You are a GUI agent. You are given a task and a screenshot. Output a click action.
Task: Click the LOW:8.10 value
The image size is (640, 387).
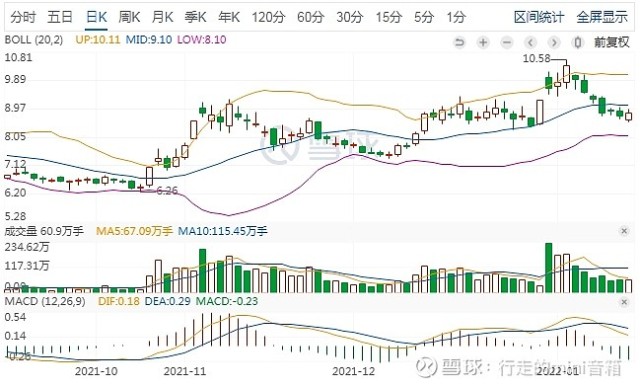pyautogui.click(x=202, y=40)
